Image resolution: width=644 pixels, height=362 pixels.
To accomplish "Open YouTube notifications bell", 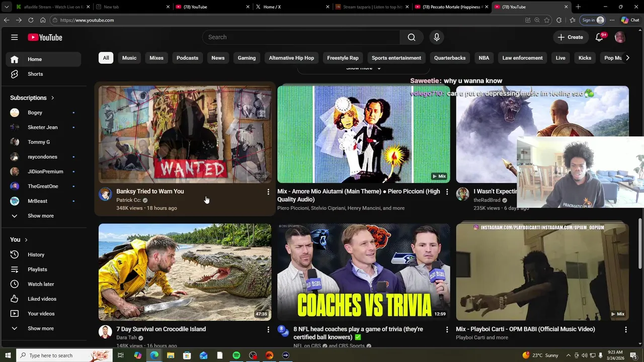I will click(x=599, y=37).
